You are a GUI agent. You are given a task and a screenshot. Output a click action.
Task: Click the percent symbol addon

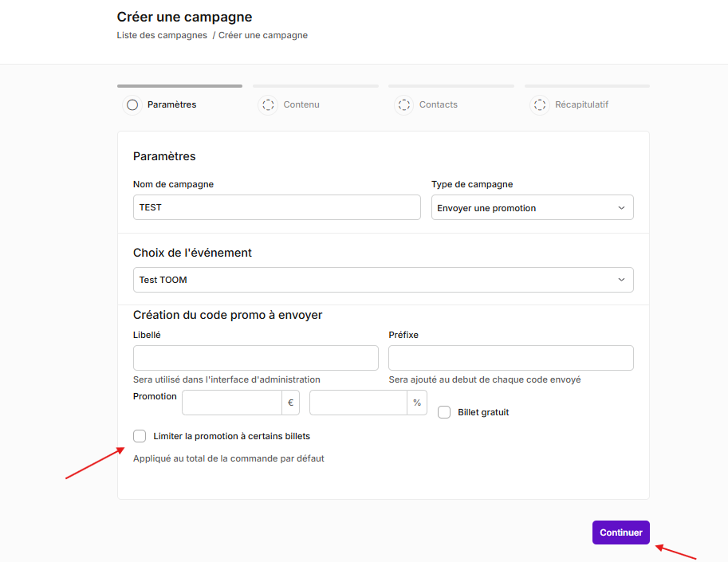tap(417, 403)
